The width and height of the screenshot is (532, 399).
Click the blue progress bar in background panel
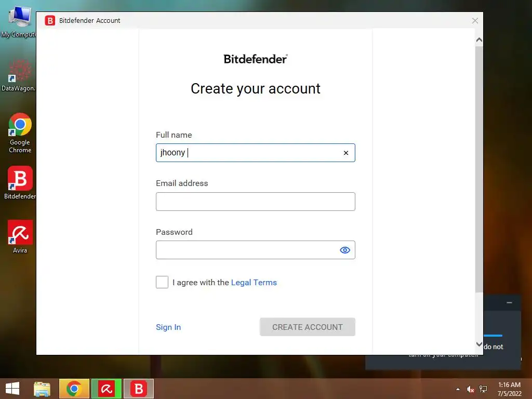coord(493,336)
